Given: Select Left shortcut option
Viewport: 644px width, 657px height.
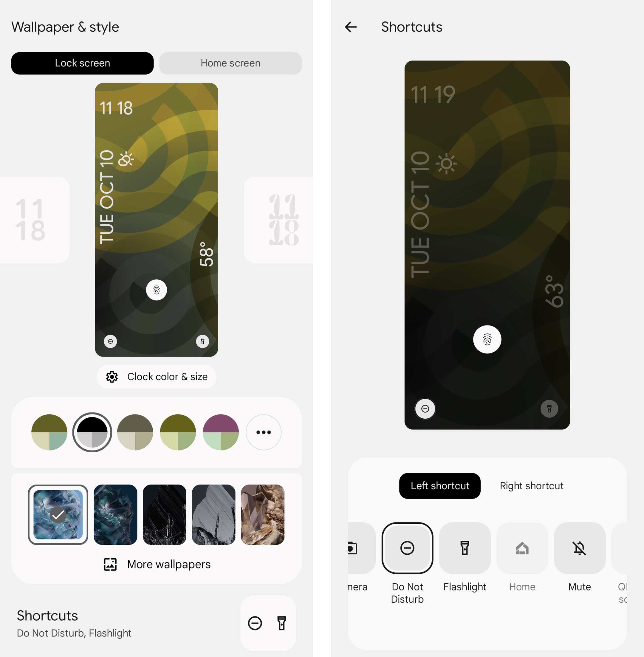Looking at the screenshot, I should point(440,485).
